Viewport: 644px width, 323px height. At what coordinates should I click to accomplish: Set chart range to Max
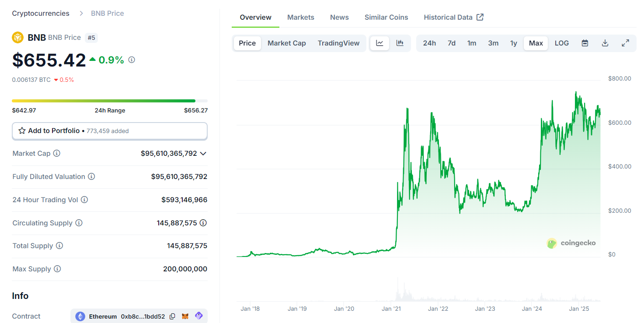tap(536, 43)
